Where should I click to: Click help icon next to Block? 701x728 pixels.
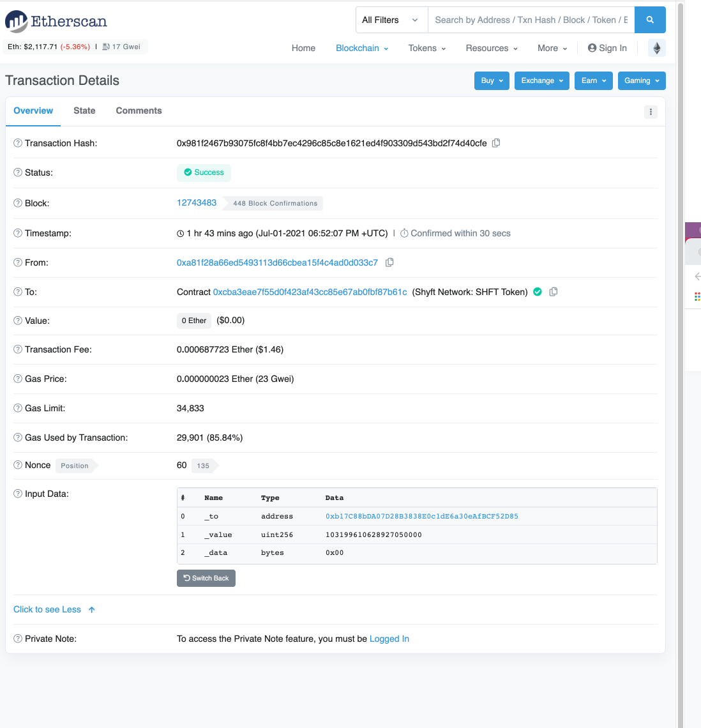pyautogui.click(x=18, y=203)
